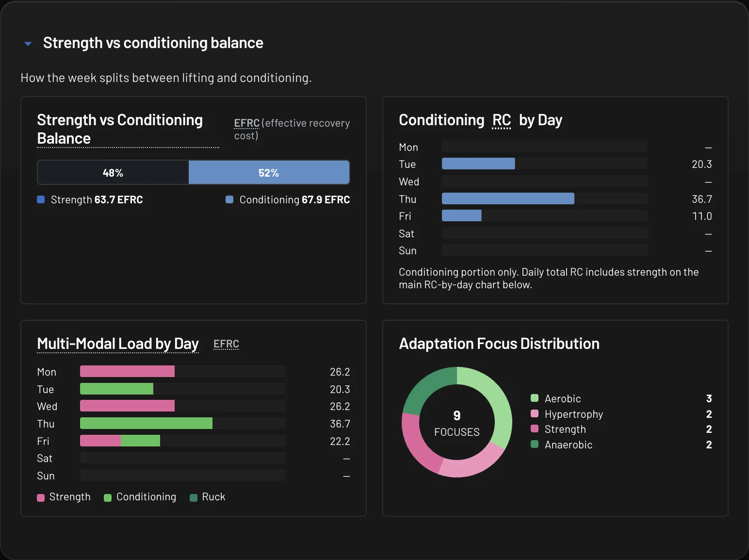Click the RC abbreviation in the Conditioning by Day title
Image resolution: width=749 pixels, height=560 pixels.
(502, 120)
